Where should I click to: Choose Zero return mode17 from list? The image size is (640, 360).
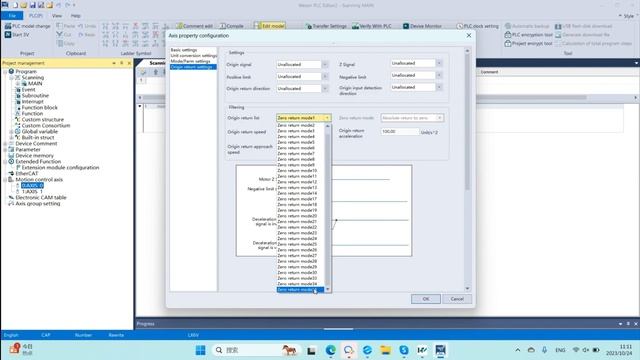tap(301, 199)
